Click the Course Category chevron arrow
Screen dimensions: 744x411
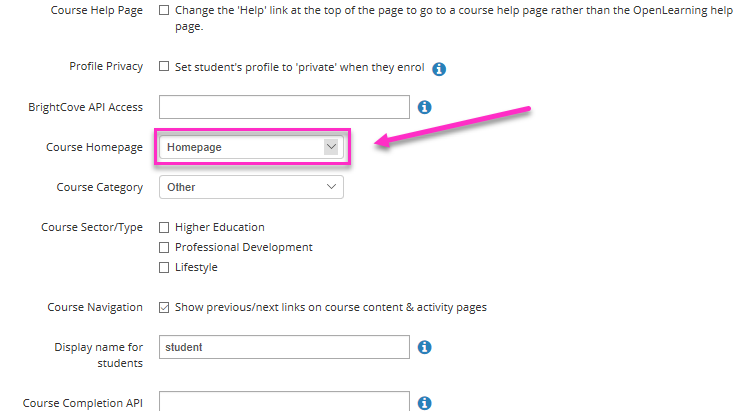click(x=331, y=187)
